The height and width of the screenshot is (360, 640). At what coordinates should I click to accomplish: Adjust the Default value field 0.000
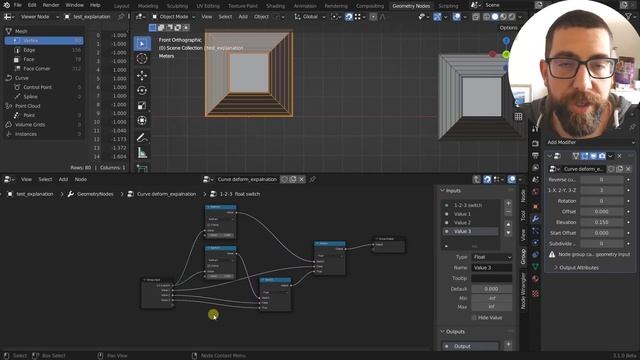coord(491,289)
